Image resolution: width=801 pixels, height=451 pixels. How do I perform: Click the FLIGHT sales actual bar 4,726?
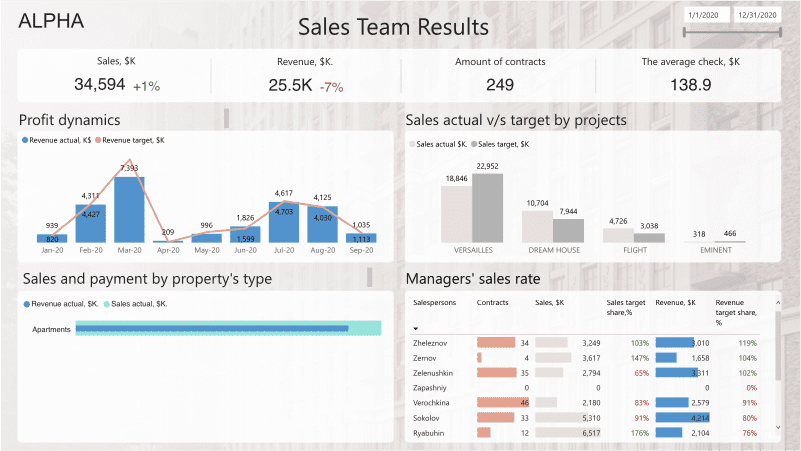tap(618, 235)
